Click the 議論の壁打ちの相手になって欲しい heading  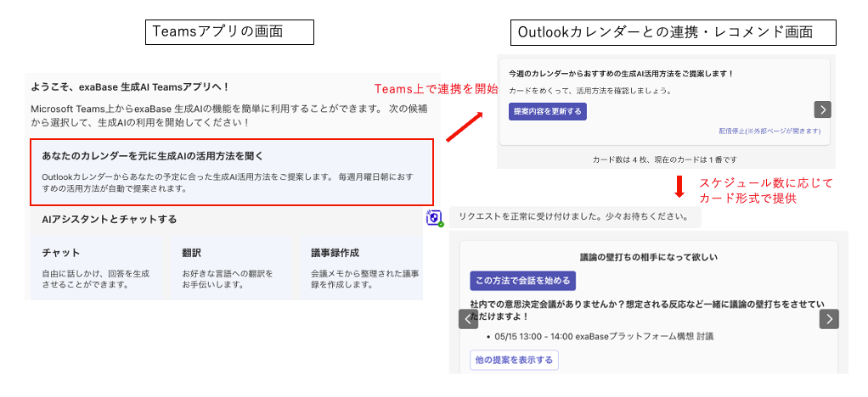[648, 257]
